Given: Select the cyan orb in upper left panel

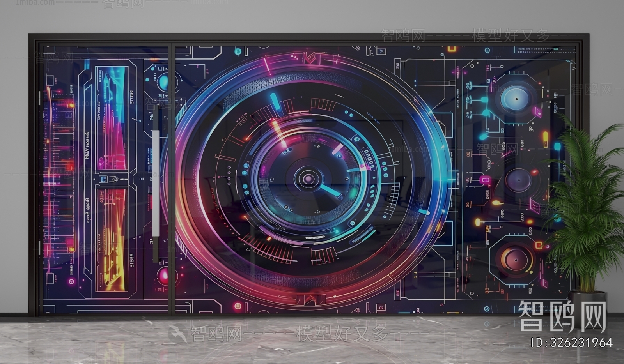Looking at the screenshot, I should 163,82.
